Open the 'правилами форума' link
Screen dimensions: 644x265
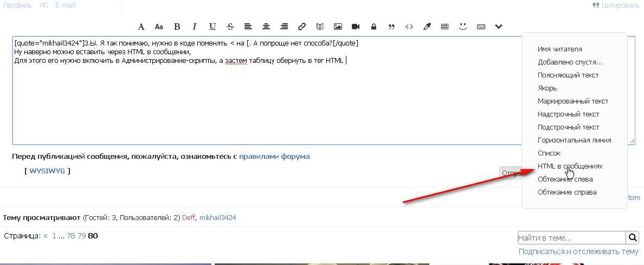point(274,157)
